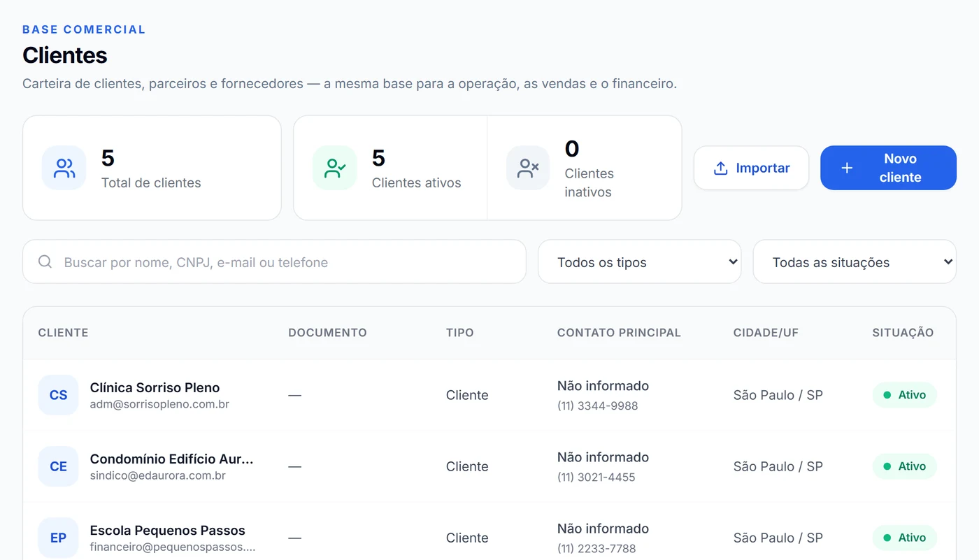
Task: Click the Clientes inativos user-x icon
Action: [x=528, y=168]
